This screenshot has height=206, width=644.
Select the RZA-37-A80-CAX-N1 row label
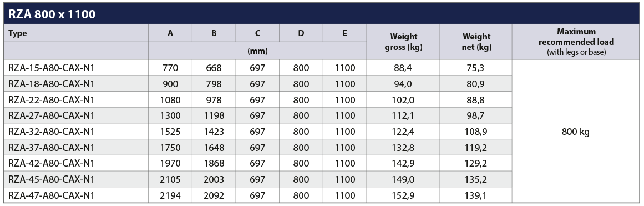[x=52, y=148]
